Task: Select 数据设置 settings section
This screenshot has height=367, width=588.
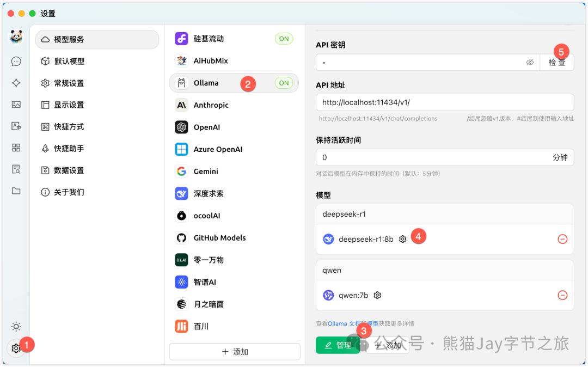Action: click(x=97, y=170)
